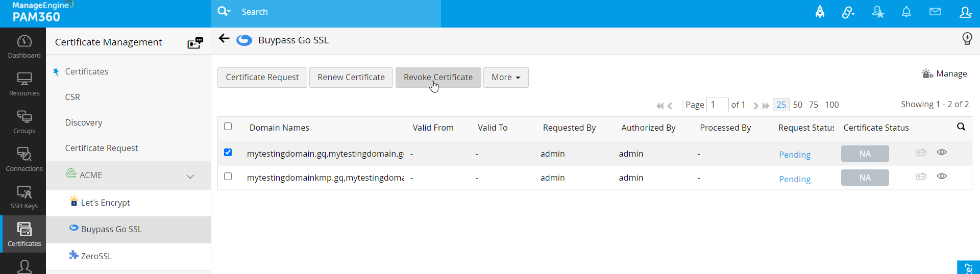Select Let's Encrypt in the ACME menu
Screen dimensions: 980x274
pos(105,203)
